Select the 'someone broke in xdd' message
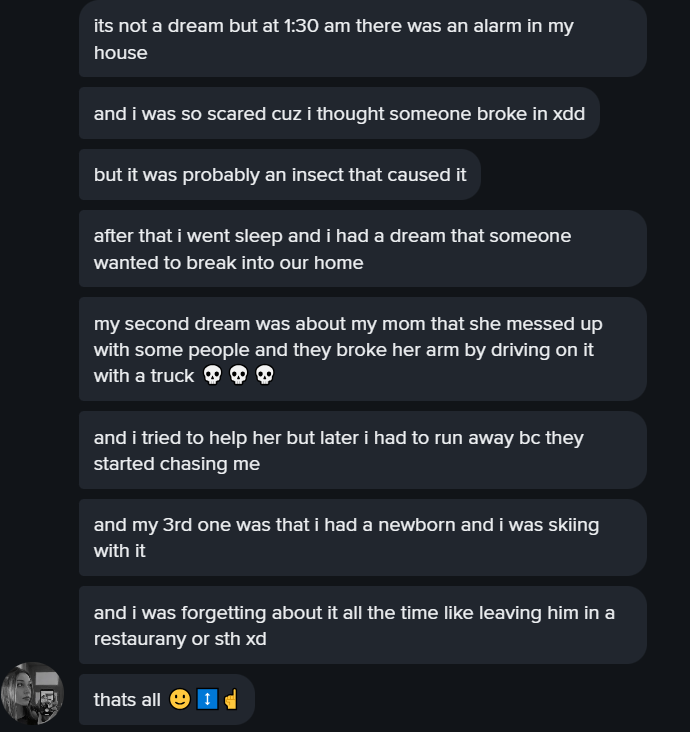Screen dimensions: 690x732 (x=339, y=113)
